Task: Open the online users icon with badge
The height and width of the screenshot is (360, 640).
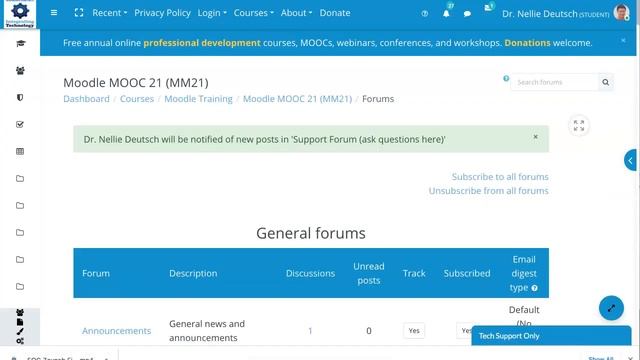Action: pyautogui.click(x=488, y=8)
